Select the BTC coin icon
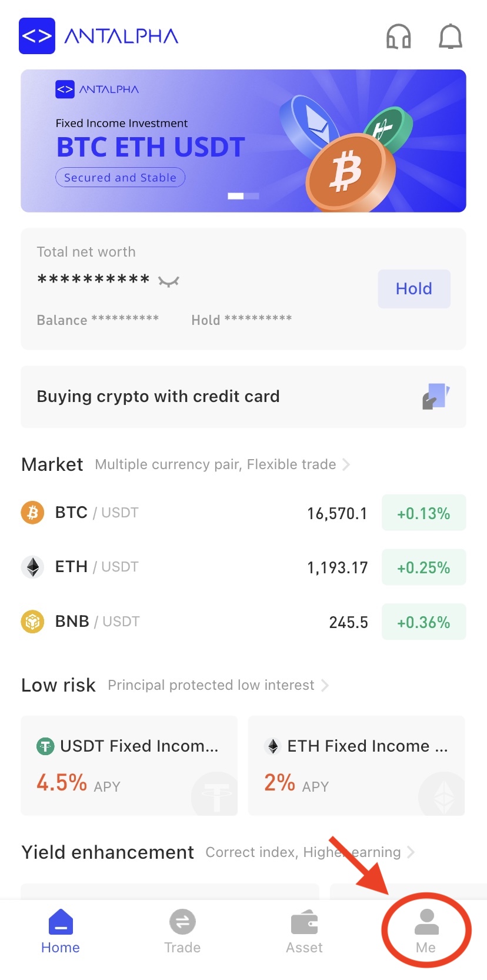The height and width of the screenshot is (980, 487). point(33,513)
